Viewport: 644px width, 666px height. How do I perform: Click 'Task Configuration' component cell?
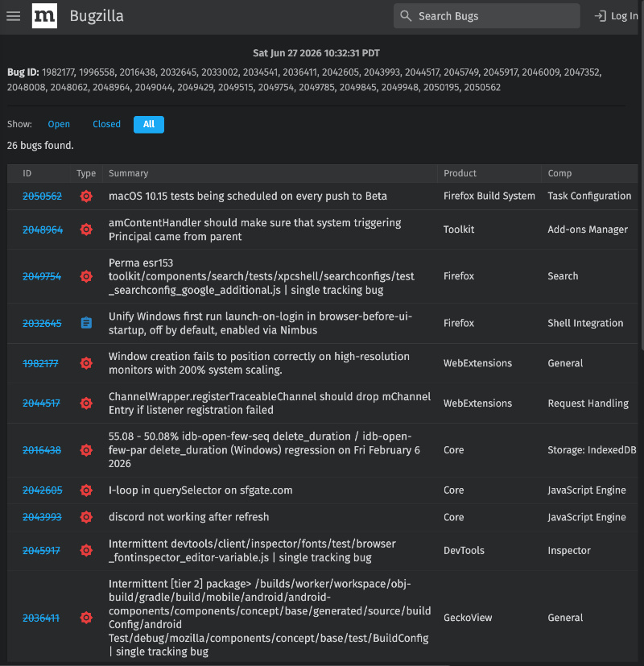(x=589, y=196)
